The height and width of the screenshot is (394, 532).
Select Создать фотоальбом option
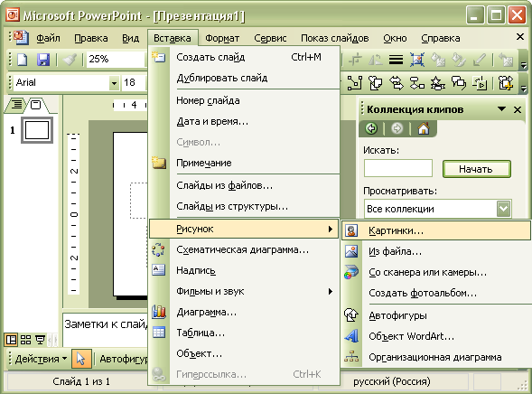[x=436, y=293]
